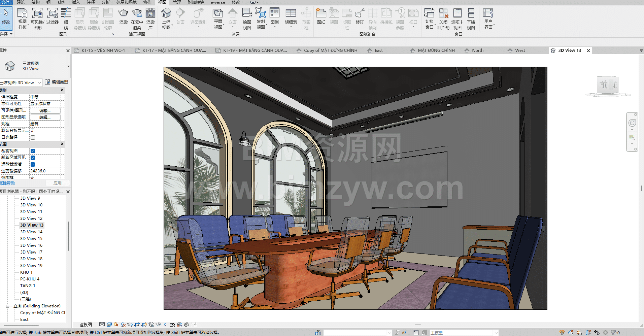Click the 远剪裁偏移 value field 24236.0

[x=45, y=171]
